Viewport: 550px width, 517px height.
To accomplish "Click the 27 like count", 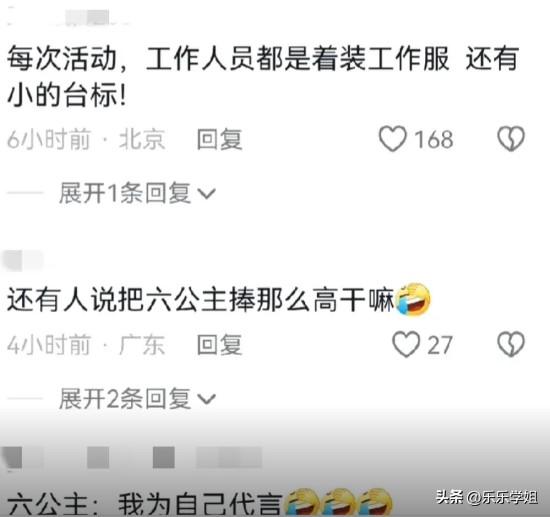I will 440,345.
